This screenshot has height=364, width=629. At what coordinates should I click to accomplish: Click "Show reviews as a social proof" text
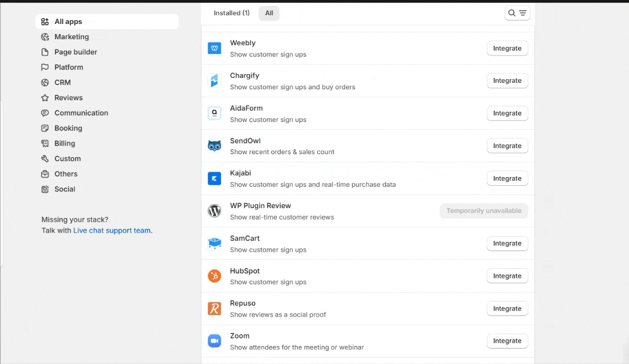tap(278, 315)
